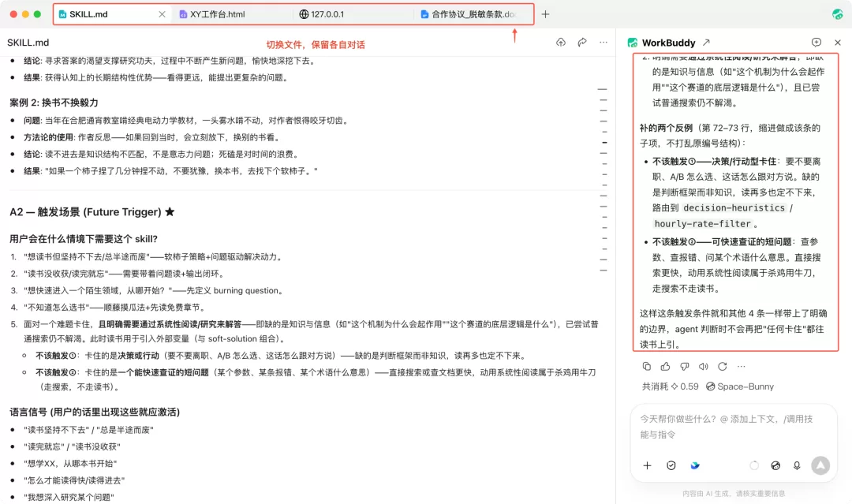The image size is (852, 504).
Task: Click the 补的两个反例 paragraph in chat
Action: point(730,135)
